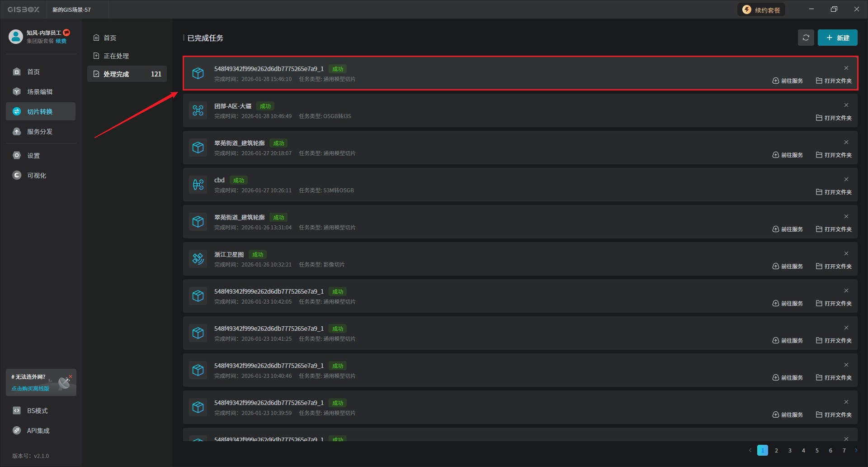Click the next page arrow in pagination
This screenshot has height=467, width=868.
[856, 450]
